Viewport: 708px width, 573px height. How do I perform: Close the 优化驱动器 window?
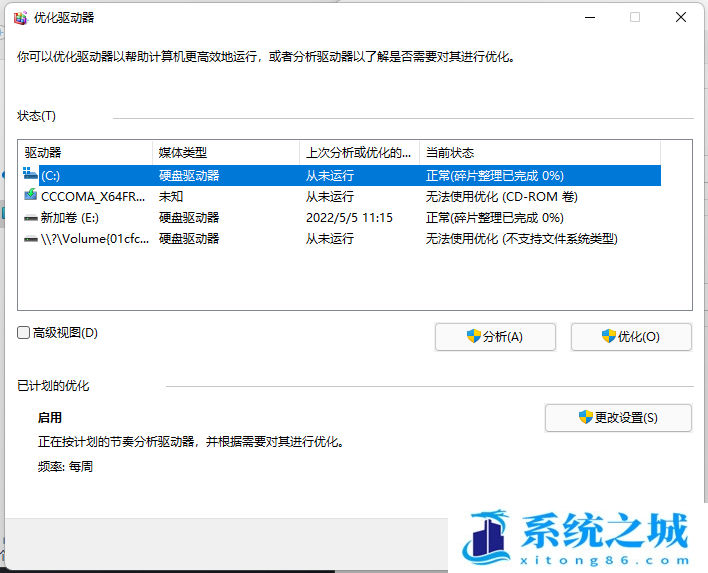(681, 18)
